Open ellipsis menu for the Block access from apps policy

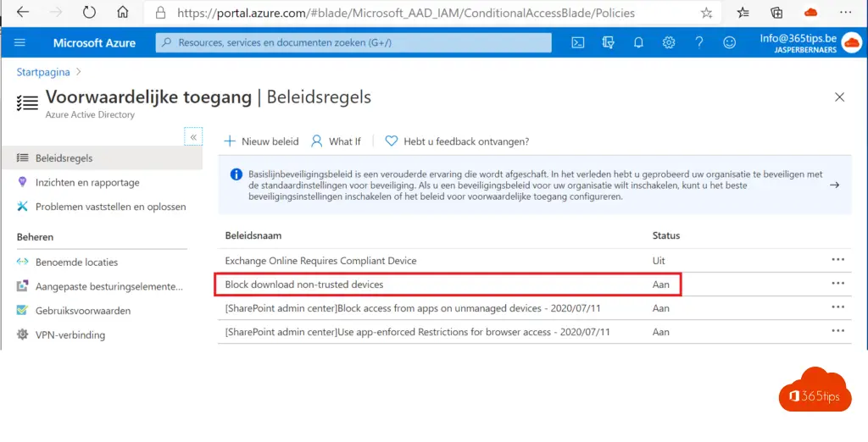[x=837, y=307]
